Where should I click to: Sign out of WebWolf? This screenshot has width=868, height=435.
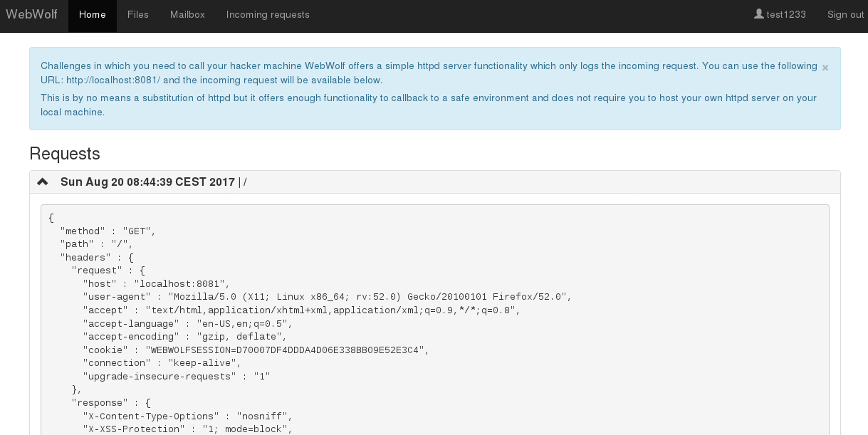(x=845, y=15)
